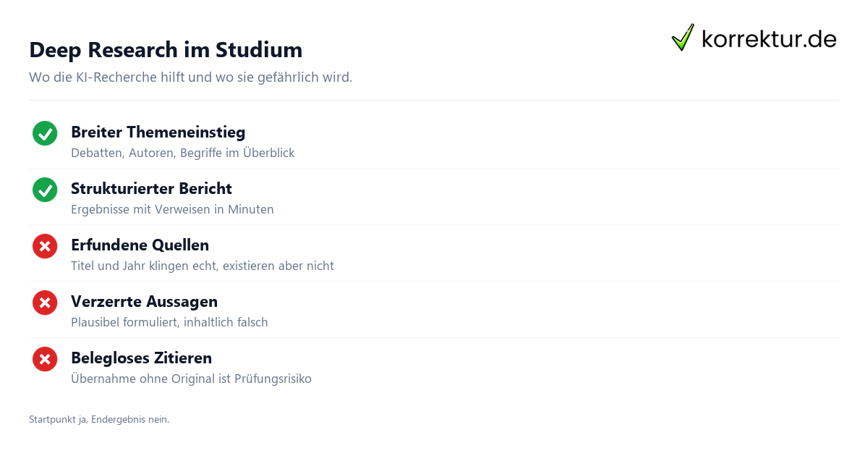Click the Ergebnisse mit Verweisen description

pyautogui.click(x=172, y=209)
